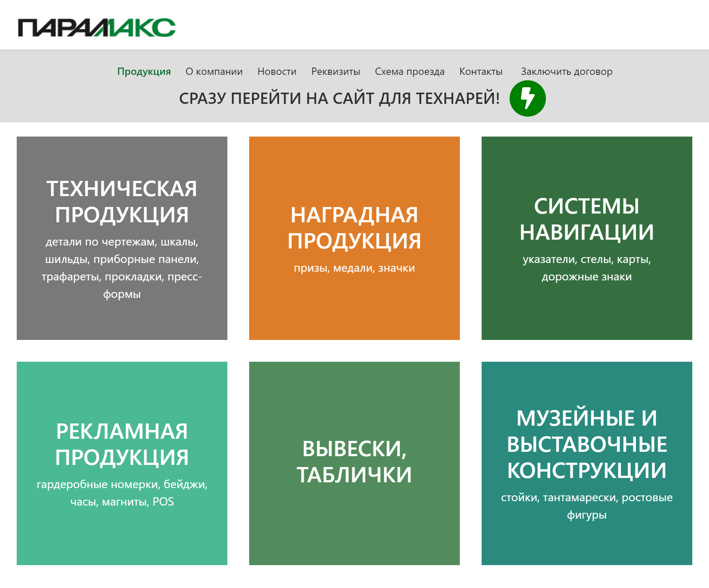Open the Системы навигации tile
Viewport: 709px width, 588px height.
587,238
